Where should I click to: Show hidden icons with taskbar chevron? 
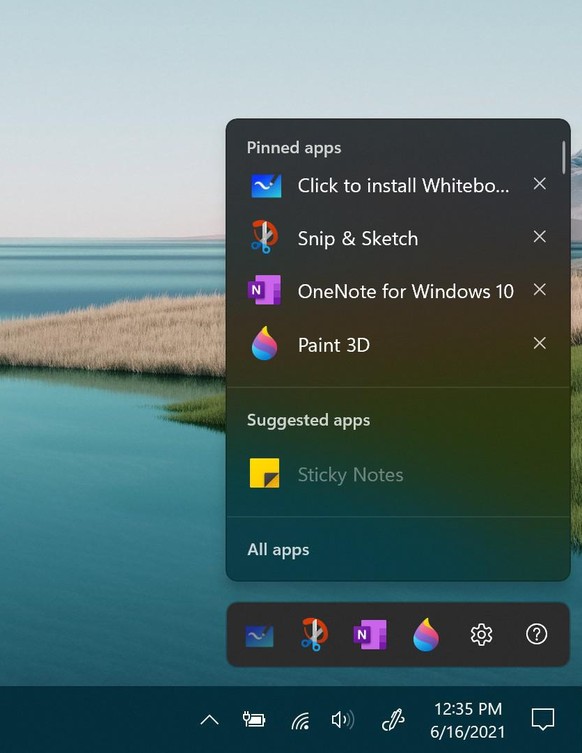click(x=210, y=720)
